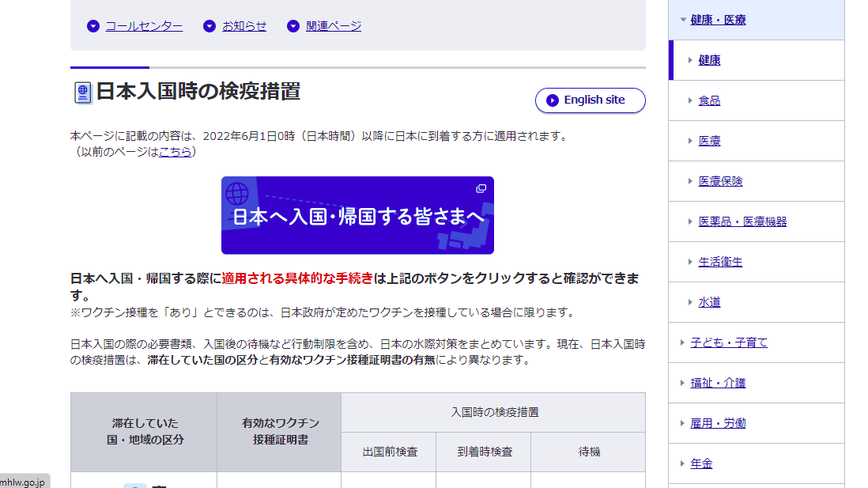Viewport: 868px width, 488px height.
Task: Click the 日本入国時の検疫措置 page heading
Action: click(x=198, y=92)
